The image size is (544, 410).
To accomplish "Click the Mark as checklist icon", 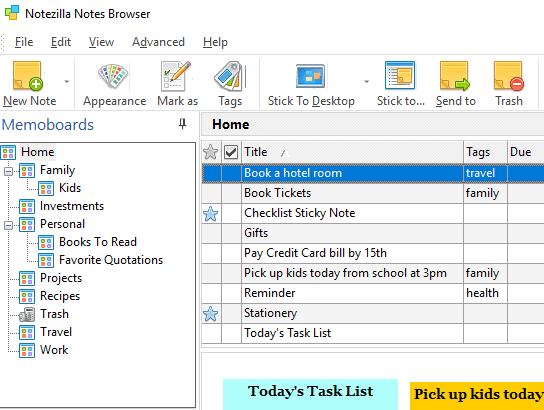I will pyautogui.click(x=176, y=76).
